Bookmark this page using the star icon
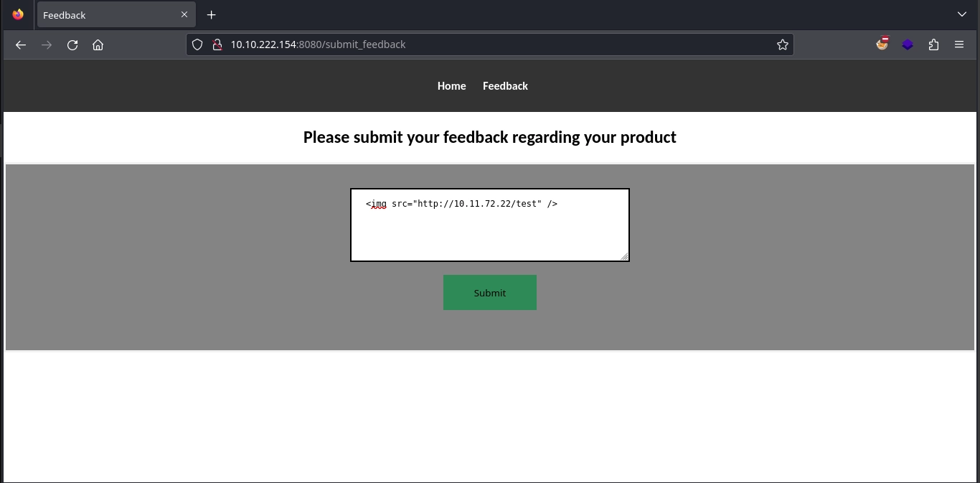This screenshot has width=980, height=483. (x=782, y=44)
